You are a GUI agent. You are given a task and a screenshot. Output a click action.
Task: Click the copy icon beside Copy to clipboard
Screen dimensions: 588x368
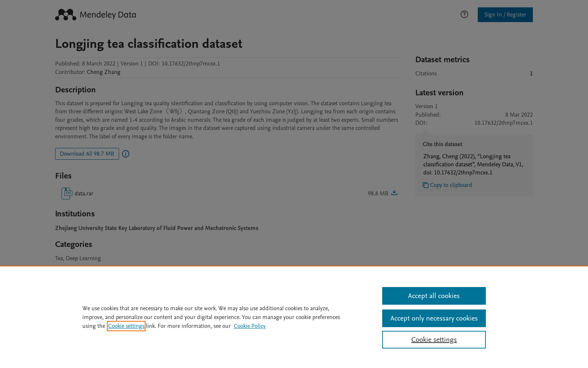tap(426, 185)
